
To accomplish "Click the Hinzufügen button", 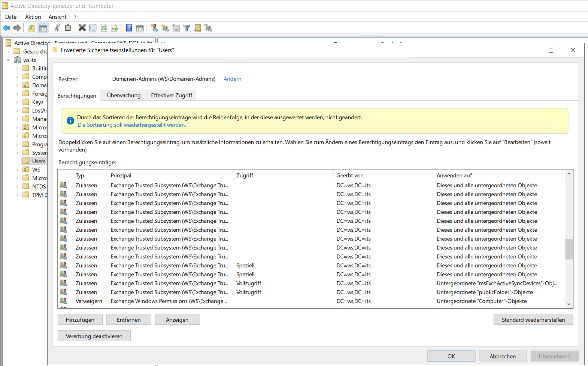I will [80, 319].
